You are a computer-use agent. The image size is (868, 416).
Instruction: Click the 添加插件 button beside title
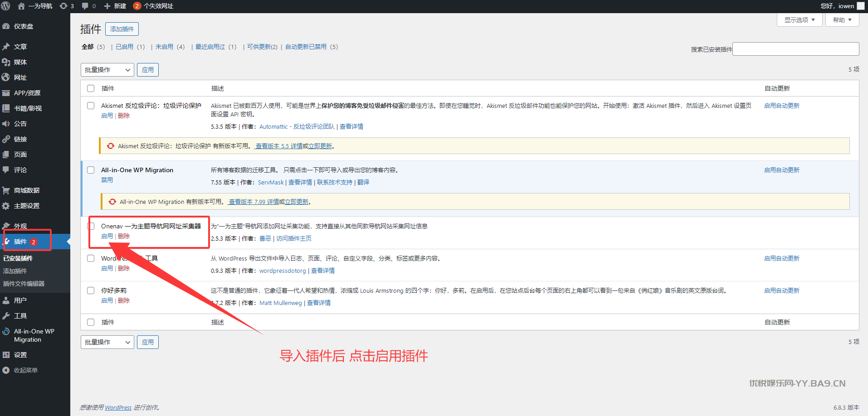(122, 29)
